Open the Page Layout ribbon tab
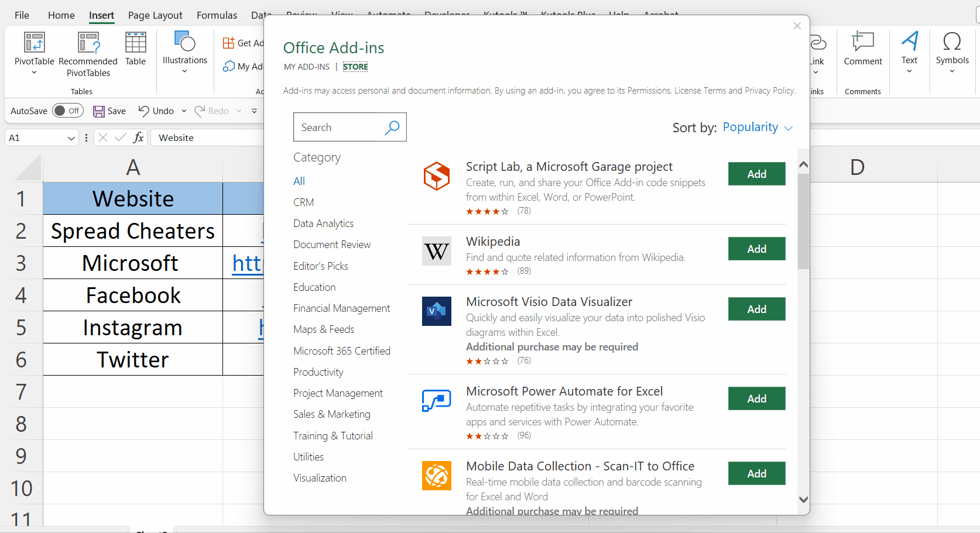This screenshot has height=533, width=980. tap(155, 15)
